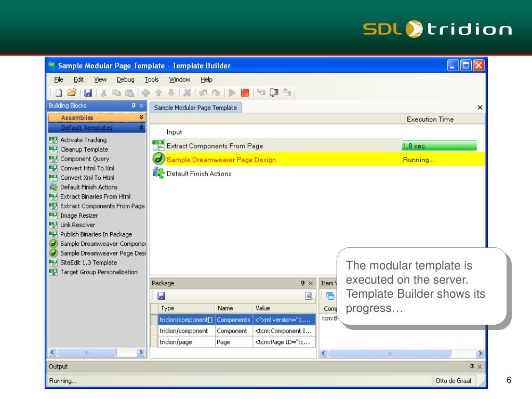Viewport: 532px width, 399px height.
Task: Click the blue windows icon in Item View toolbar
Action: coord(330,296)
